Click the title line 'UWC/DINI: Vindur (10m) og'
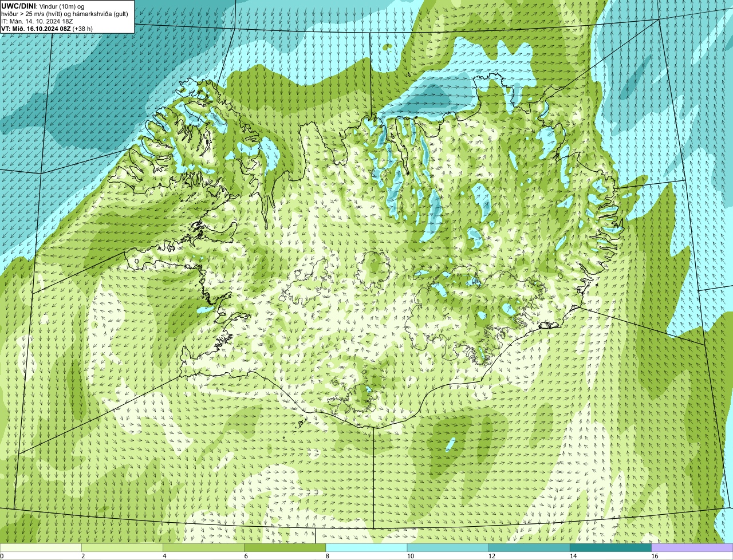 (x=43, y=6)
